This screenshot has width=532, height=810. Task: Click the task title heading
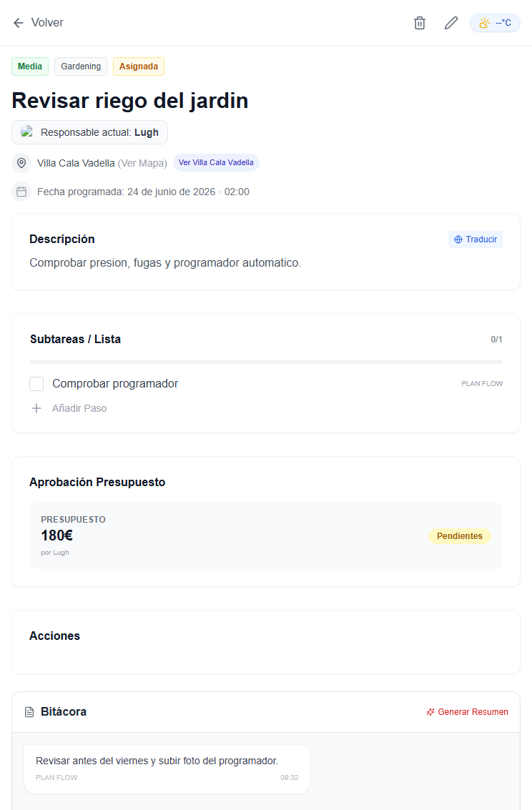pyautogui.click(x=129, y=100)
